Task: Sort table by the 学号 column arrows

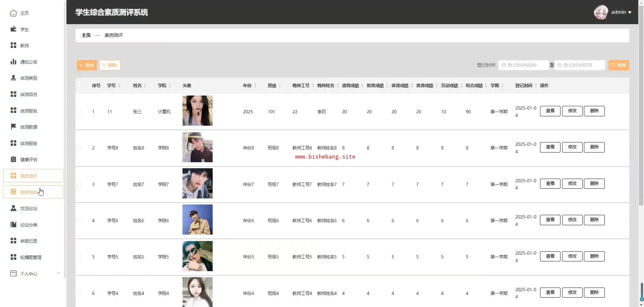Action: click(119, 86)
